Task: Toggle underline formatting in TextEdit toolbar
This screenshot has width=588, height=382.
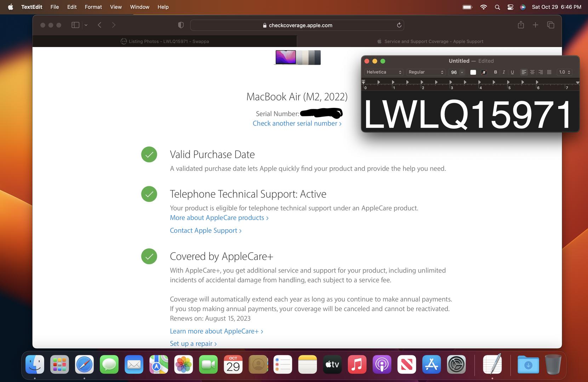Action: pyautogui.click(x=512, y=72)
